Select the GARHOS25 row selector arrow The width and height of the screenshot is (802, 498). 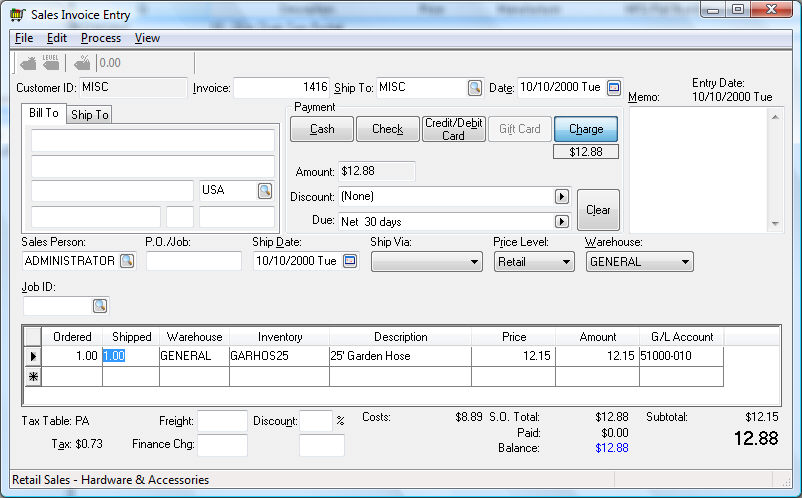(33, 355)
